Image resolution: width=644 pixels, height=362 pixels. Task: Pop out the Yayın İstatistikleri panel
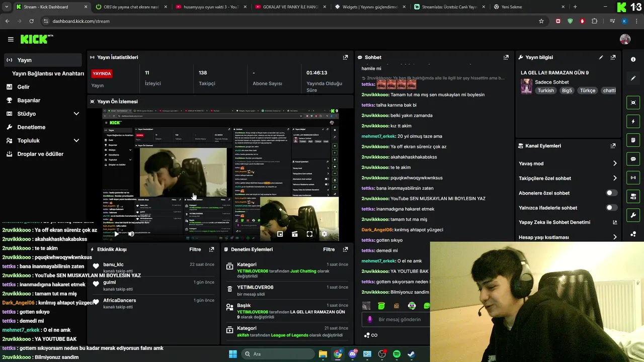[x=345, y=57]
